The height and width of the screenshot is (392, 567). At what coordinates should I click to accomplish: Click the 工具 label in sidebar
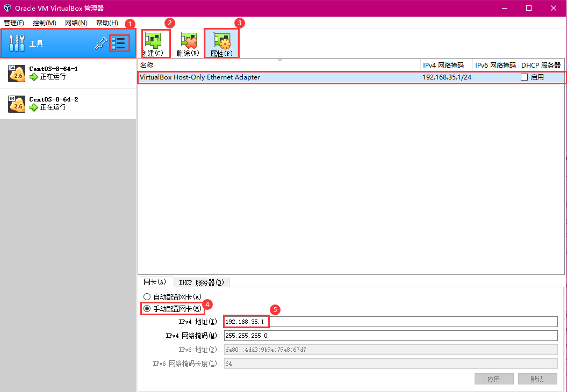[36, 43]
